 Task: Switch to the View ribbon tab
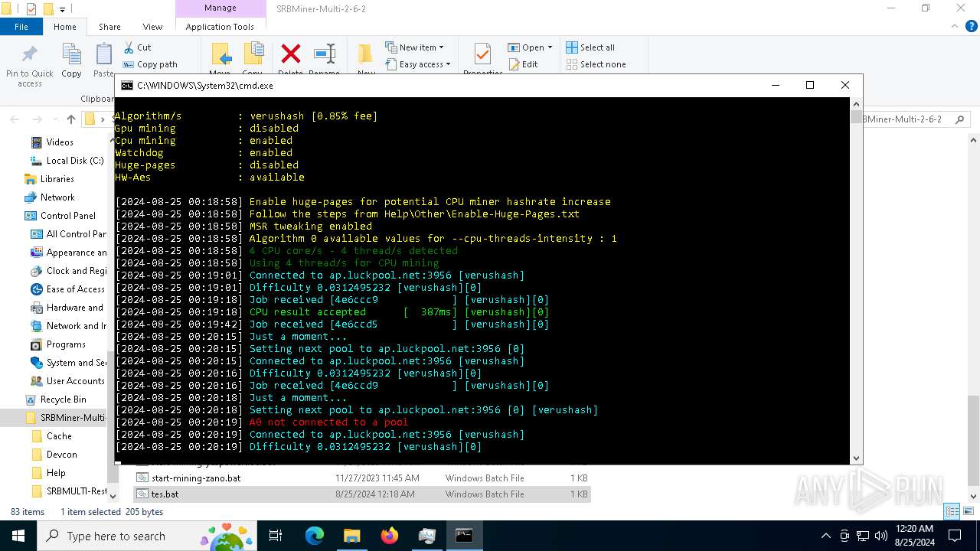point(152,26)
